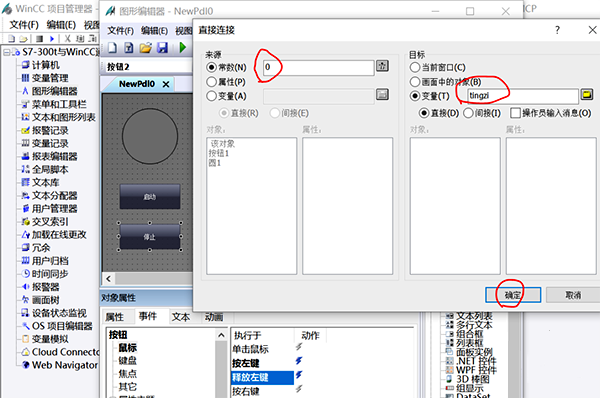Click the target variable input field containing tingzi

click(523, 96)
